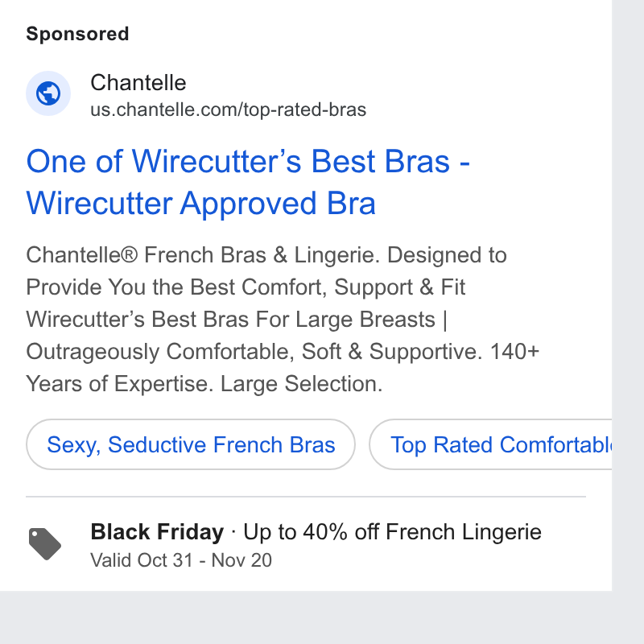Click the Years of Expertise text

(120, 384)
